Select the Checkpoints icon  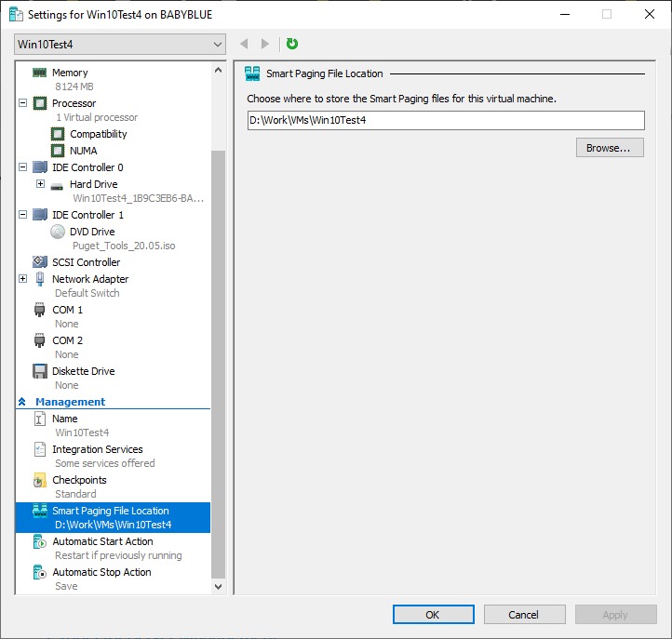point(39,480)
